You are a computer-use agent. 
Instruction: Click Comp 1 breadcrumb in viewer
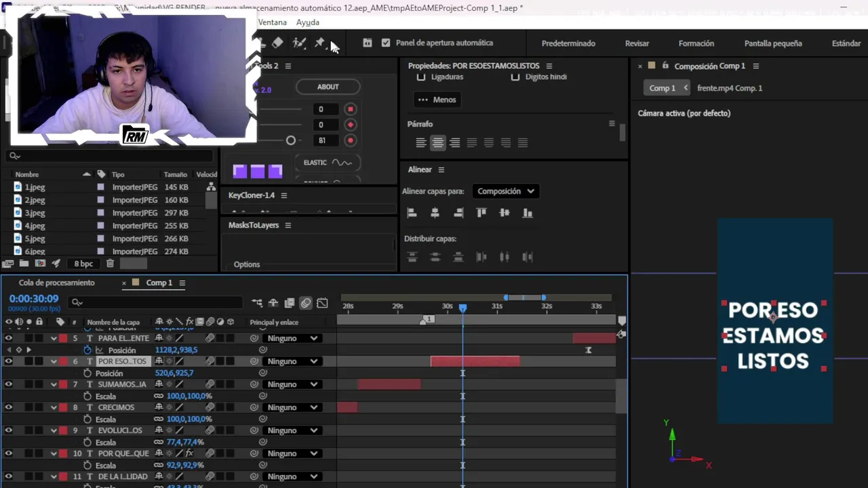coord(663,88)
